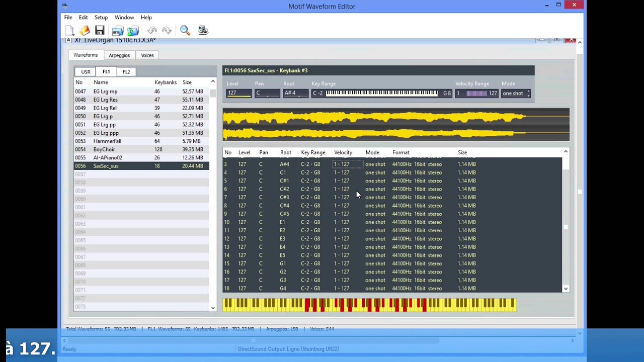Open a file with the folder icon
This screenshot has height=362, width=644.
(x=85, y=31)
